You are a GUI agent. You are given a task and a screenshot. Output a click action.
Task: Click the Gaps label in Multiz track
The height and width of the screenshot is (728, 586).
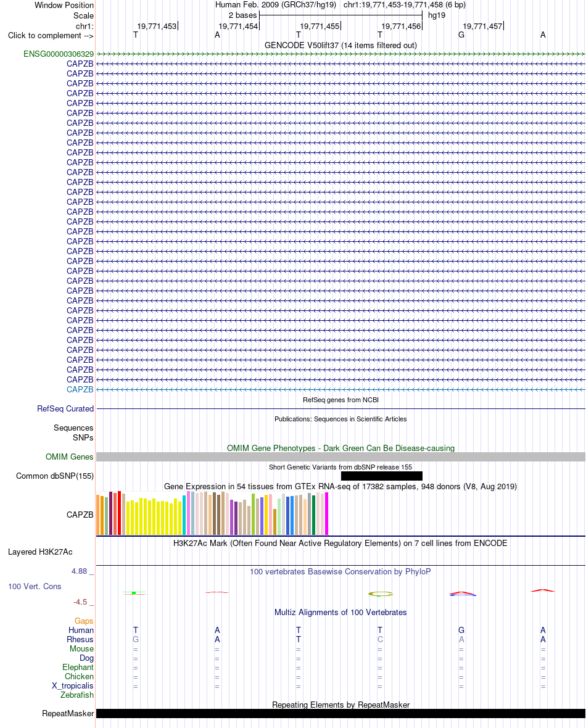84,621
